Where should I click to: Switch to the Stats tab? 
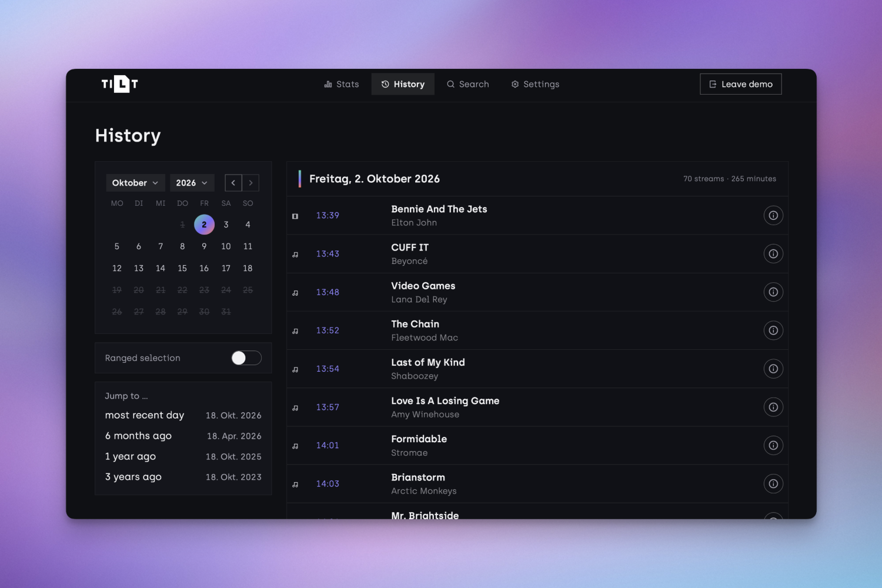(x=342, y=84)
